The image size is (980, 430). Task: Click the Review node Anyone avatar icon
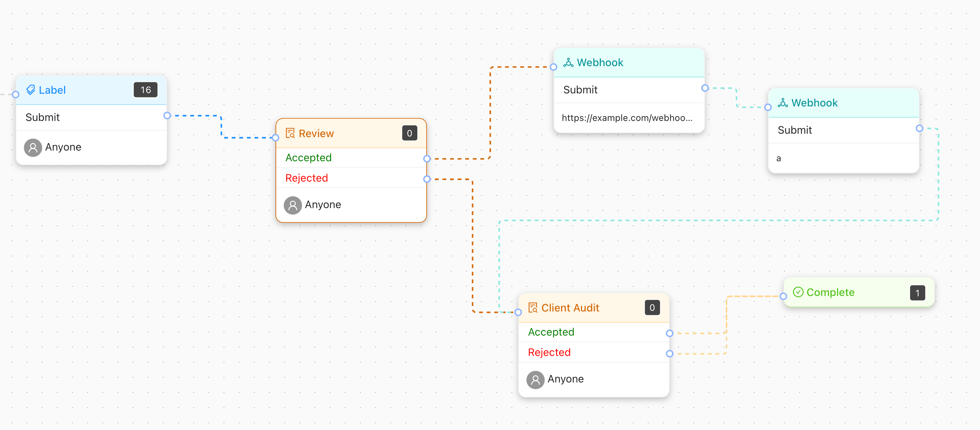(x=293, y=205)
